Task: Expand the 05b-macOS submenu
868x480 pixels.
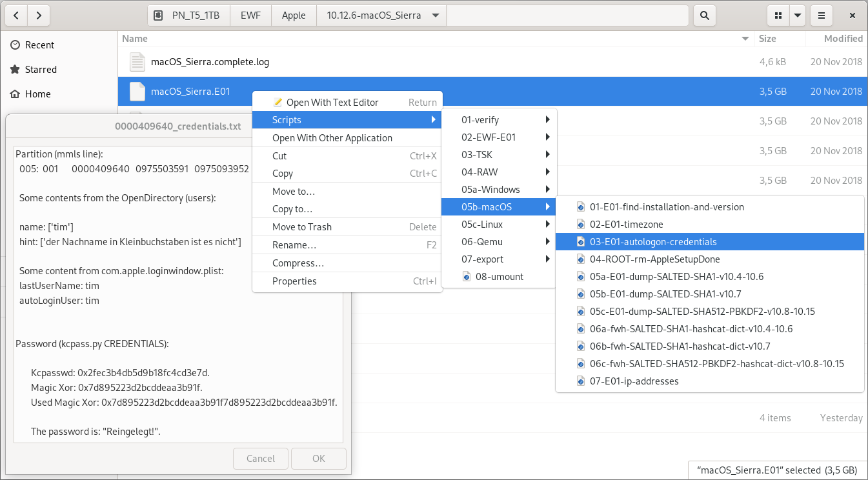Action: pos(499,207)
